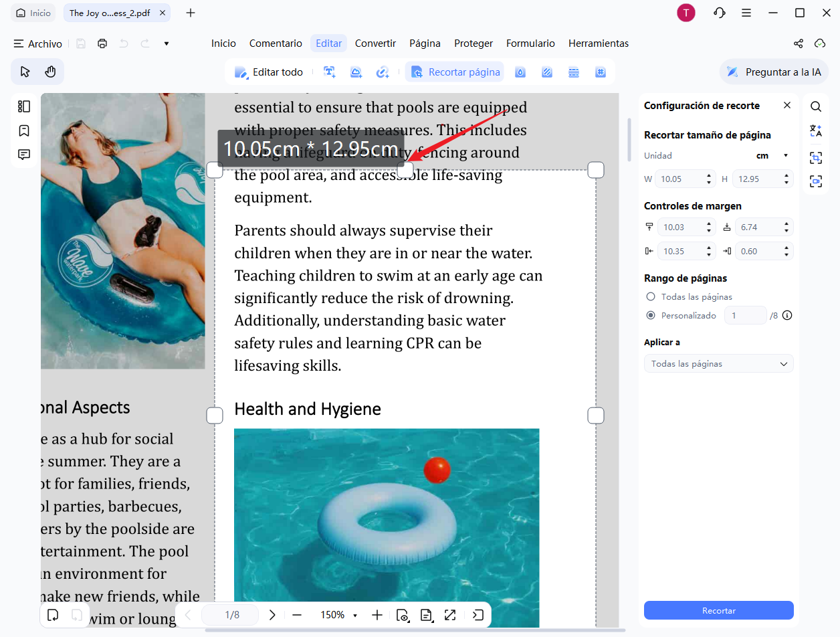Click the 'Editar todo' button
The image size is (840, 637).
pyautogui.click(x=269, y=72)
